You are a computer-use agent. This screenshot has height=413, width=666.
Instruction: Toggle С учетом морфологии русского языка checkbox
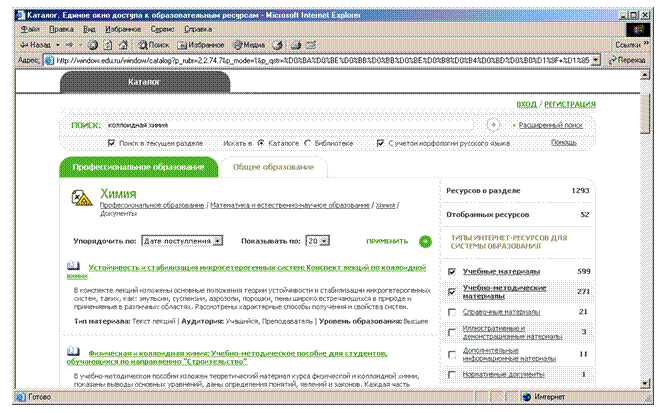click(x=381, y=143)
